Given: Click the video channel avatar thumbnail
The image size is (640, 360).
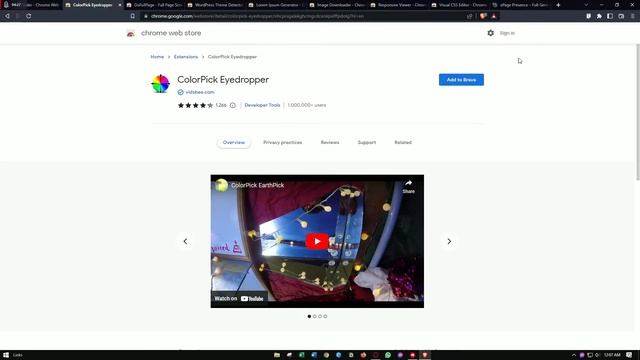Looking at the screenshot, I should click(x=221, y=185).
